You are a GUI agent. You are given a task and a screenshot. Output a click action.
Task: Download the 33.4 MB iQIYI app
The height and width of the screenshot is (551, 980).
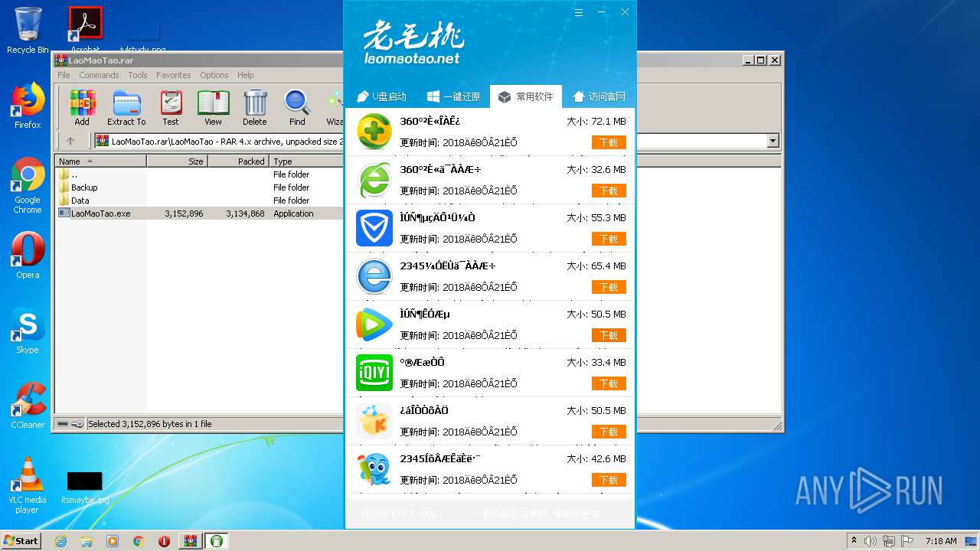pyautogui.click(x=609, y=383)
